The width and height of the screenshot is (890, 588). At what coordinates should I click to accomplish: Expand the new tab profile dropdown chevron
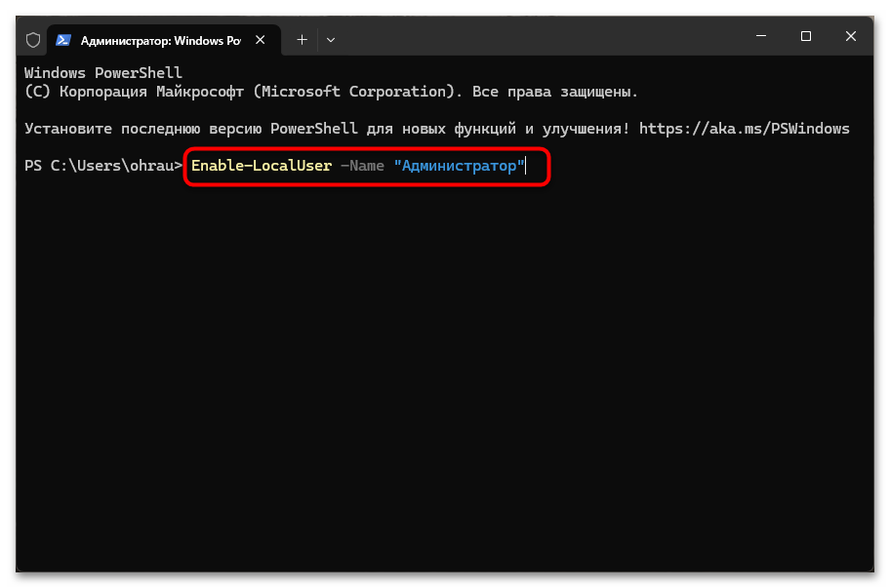tap(331, 40)
